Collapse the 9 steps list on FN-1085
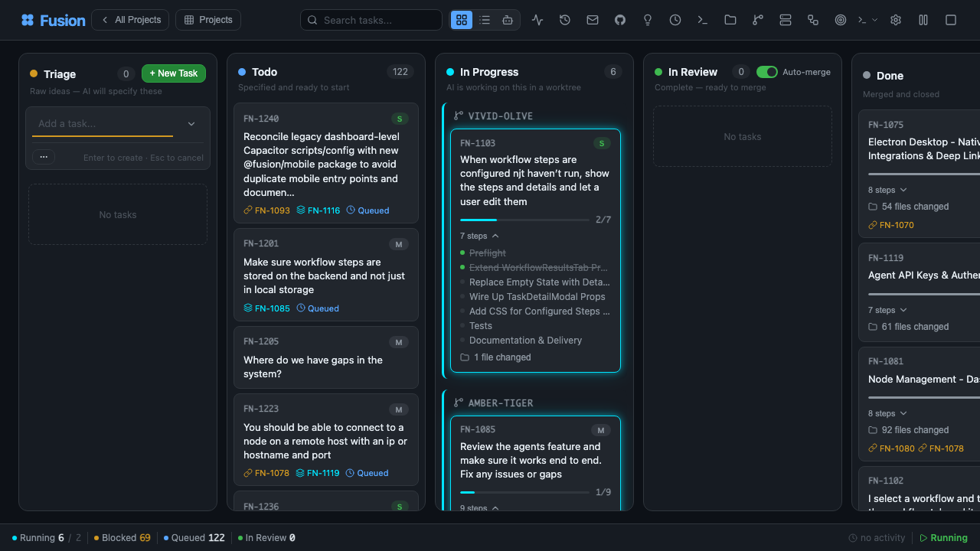 (x=479, y=507)
